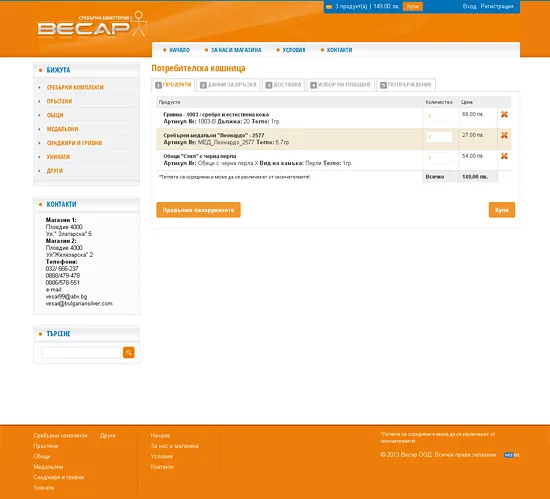550x499 pixels.
Task: Open footer link Обеци
Action: [42, 457]
